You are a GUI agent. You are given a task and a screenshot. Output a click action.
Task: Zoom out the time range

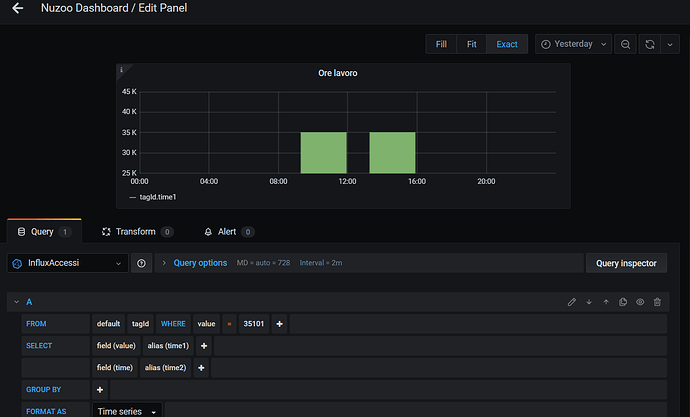click(625, 44)
